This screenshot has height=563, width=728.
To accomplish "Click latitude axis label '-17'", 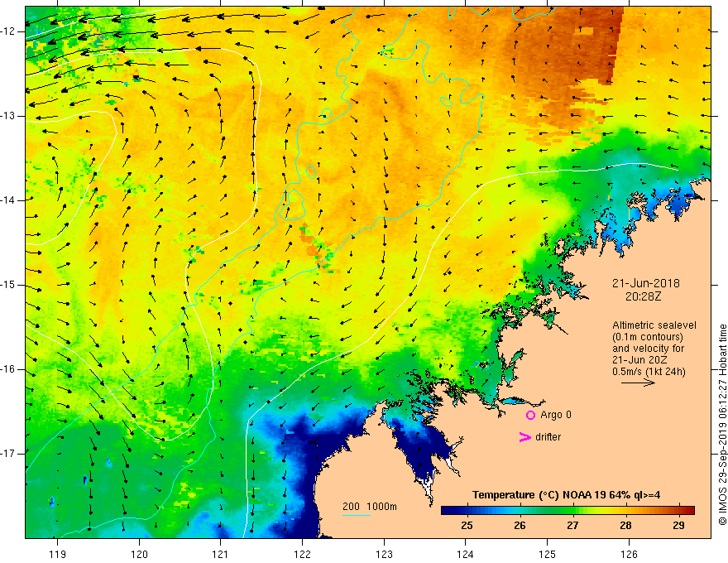I will (x=8, y=454).
